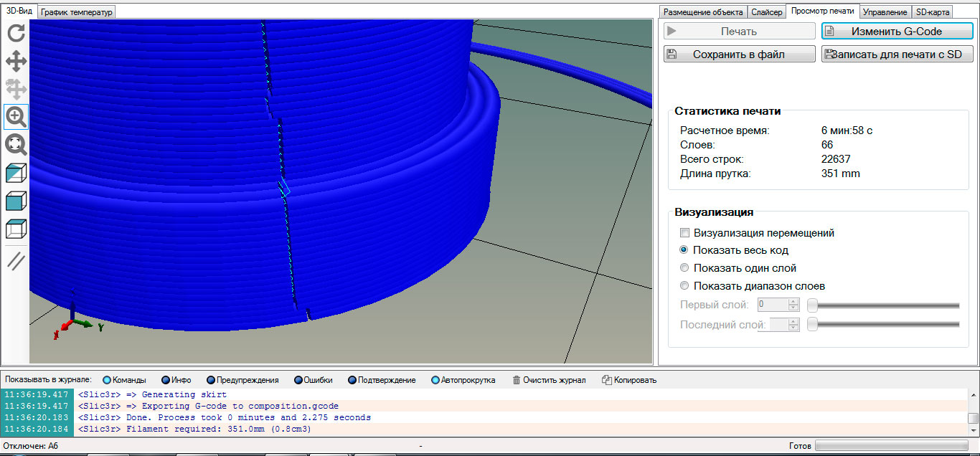The width and height of the screenshot is (980, 456).
Task: Enable Визуализация перемещений checkbox
Action: (x=685, y=233)
